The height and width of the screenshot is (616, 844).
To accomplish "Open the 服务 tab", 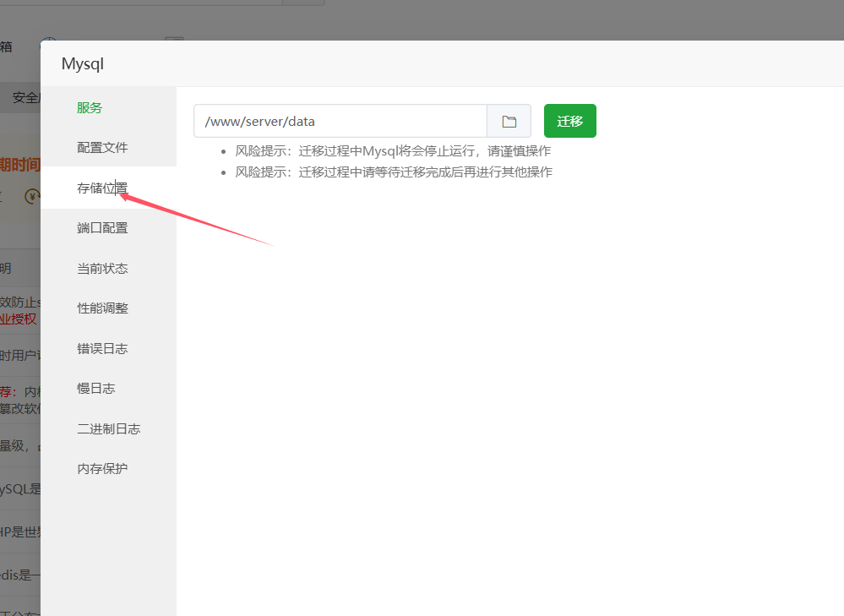I will pos(90,107).
